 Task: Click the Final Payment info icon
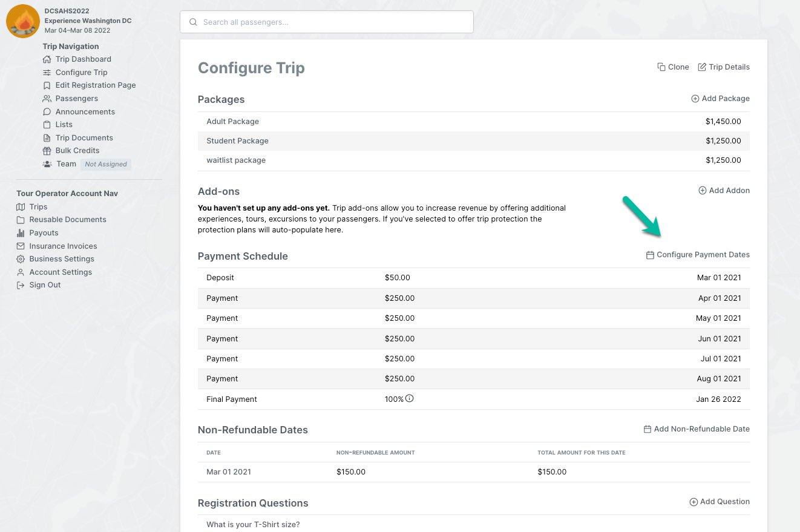[410, 399]
